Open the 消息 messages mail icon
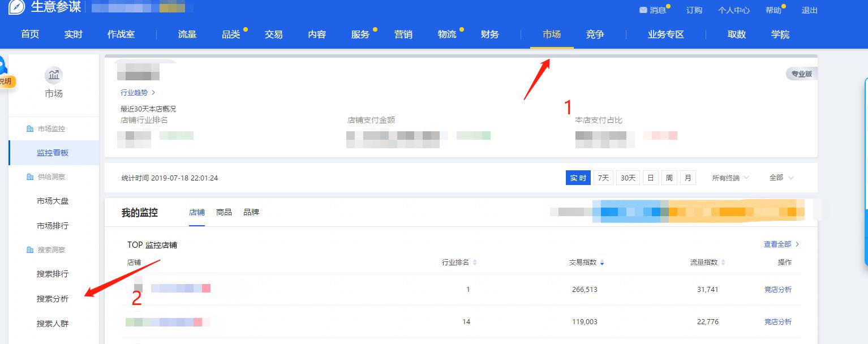 click(x=643, y=10)
